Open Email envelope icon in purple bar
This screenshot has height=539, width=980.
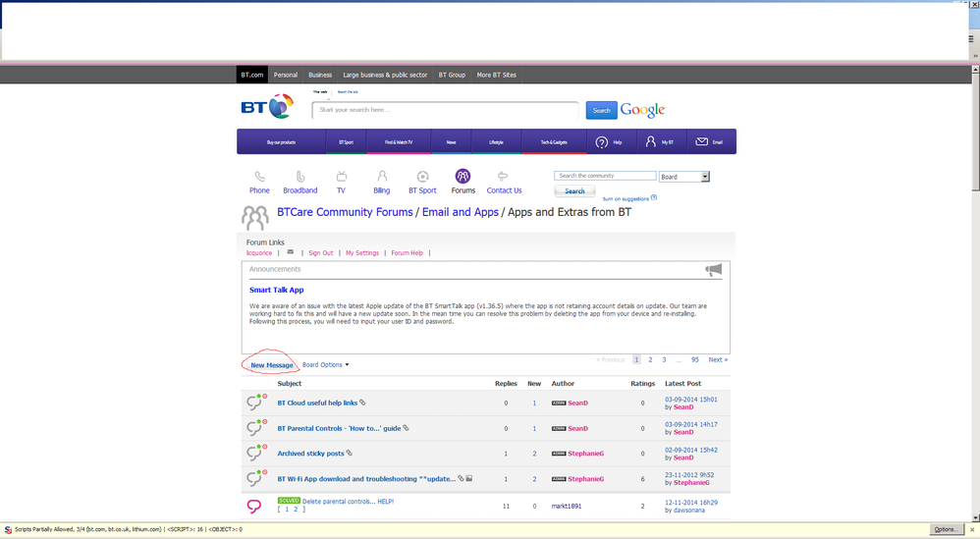702,141
